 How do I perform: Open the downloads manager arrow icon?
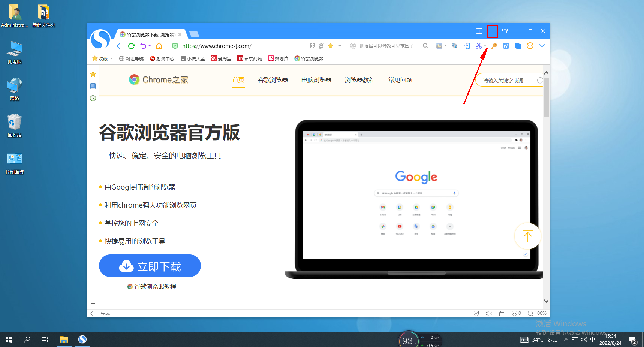point(542,46)
